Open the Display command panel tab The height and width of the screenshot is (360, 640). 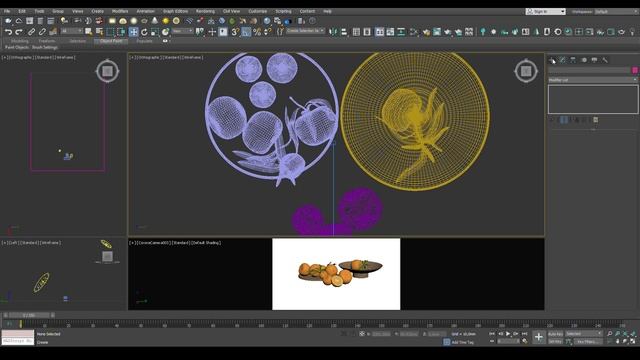tap(594, 60)
